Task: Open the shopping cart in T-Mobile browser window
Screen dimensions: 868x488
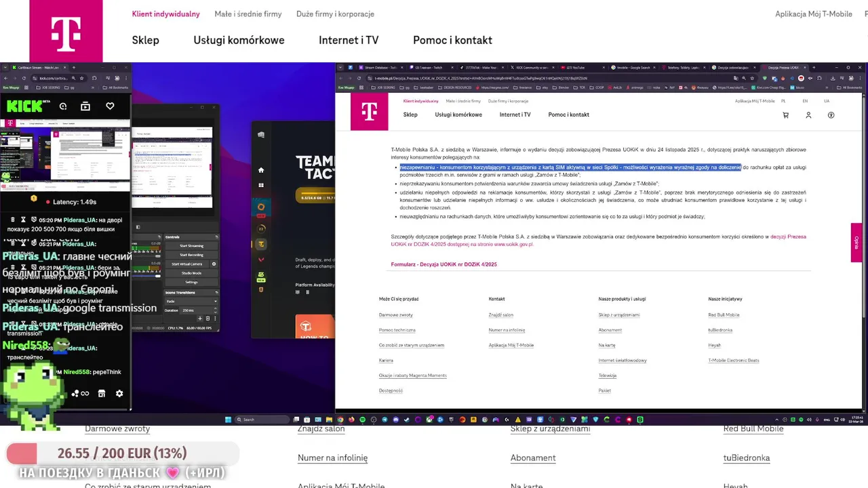Action: click(785, 115)
